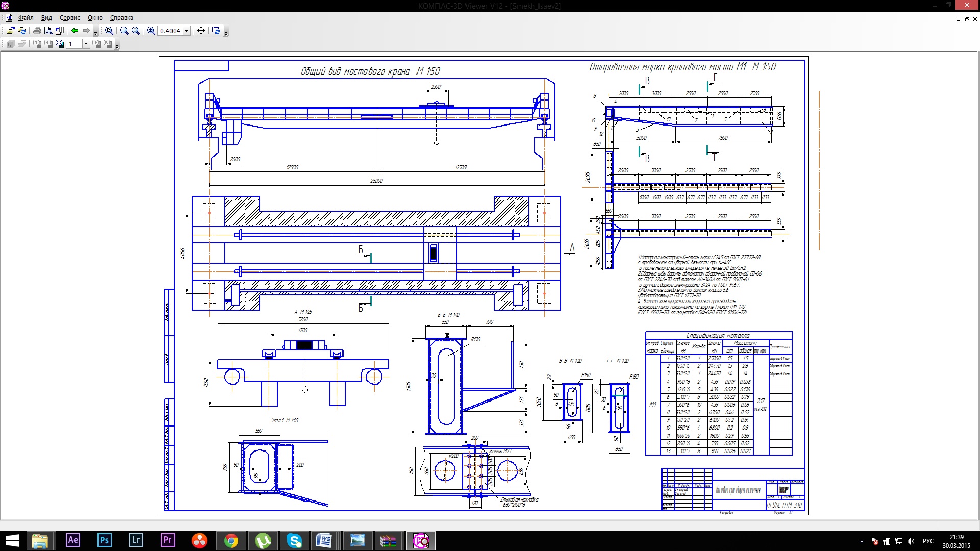Launch Photoshop from the taskbar
Image resolution: width=980 pixels, height=551 pixels.
pos(105,540)
